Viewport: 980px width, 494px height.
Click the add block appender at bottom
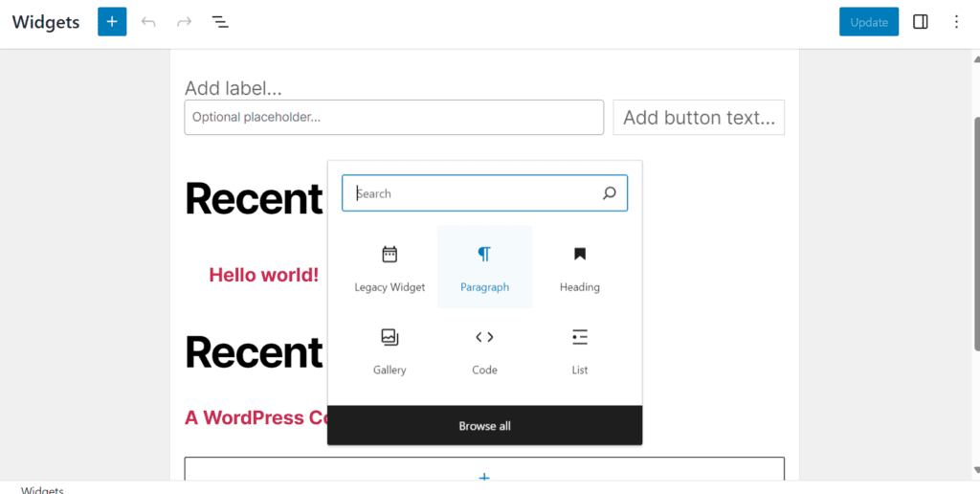[x=484, y=469]
